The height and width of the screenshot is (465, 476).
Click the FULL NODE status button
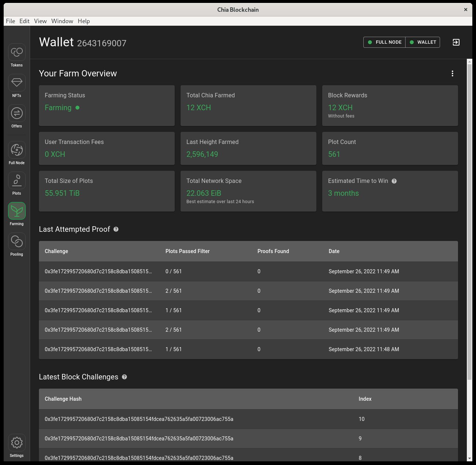[x=385, y=42]
